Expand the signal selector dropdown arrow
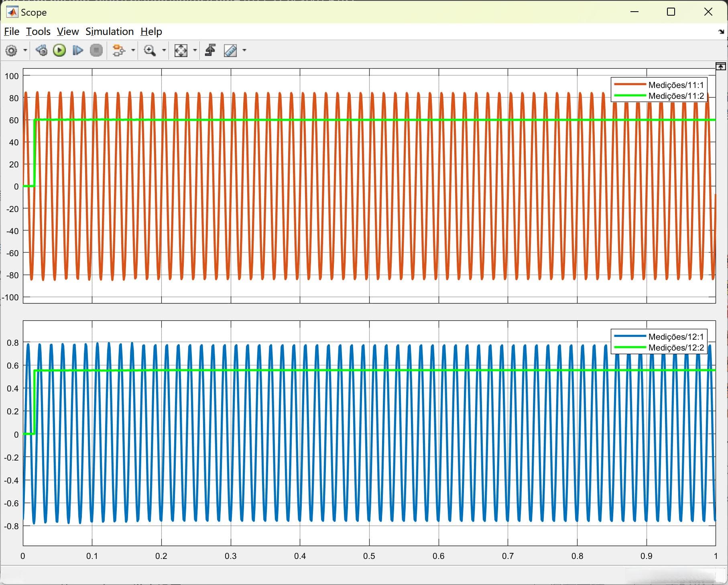Screen dimensions: 728x585 (x=133, y=51)
